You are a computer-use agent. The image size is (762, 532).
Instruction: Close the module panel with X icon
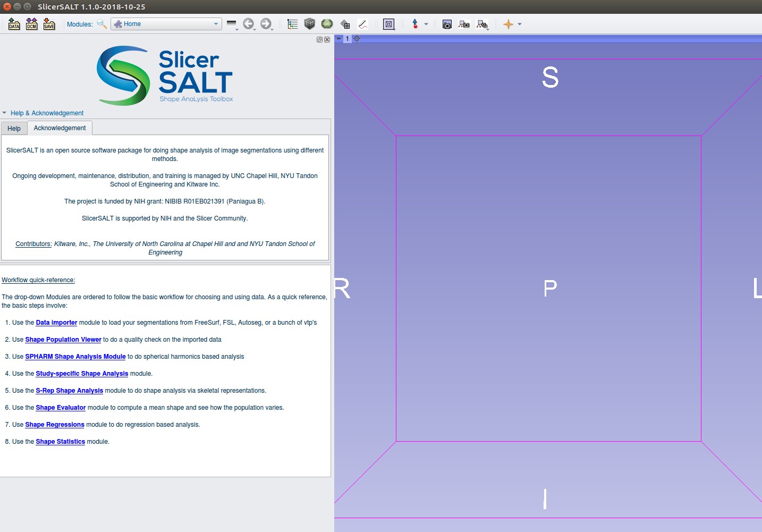(x=327, y=40)
